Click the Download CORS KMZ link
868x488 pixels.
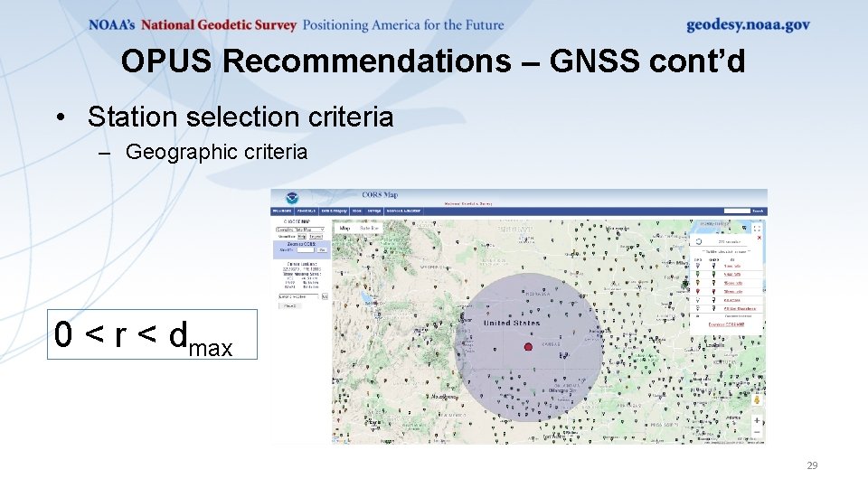click(x=726, y=324)
